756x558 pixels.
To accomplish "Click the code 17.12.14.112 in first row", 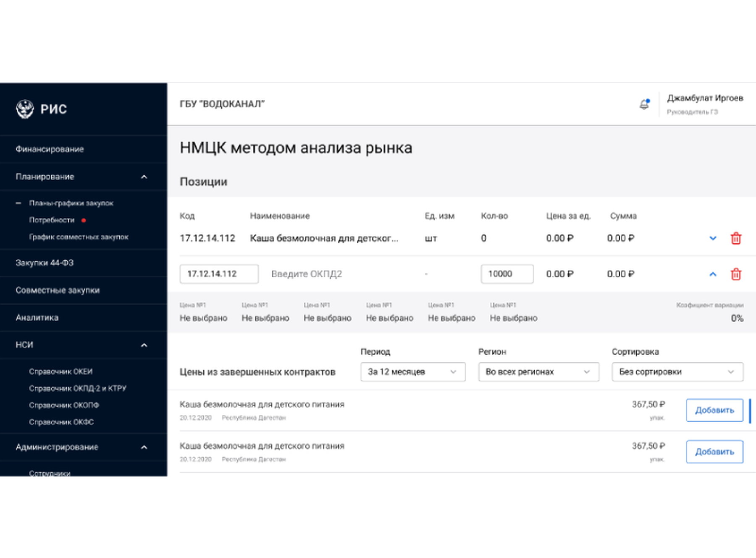I will (x=207, y=238).
